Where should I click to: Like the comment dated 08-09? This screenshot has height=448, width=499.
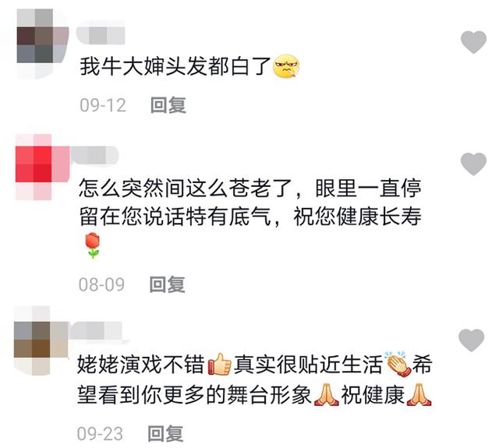[x=473, y=164]
